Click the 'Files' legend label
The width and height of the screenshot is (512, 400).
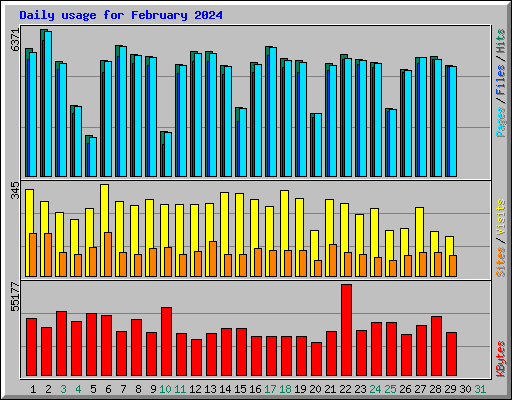[x=501, y=79]
